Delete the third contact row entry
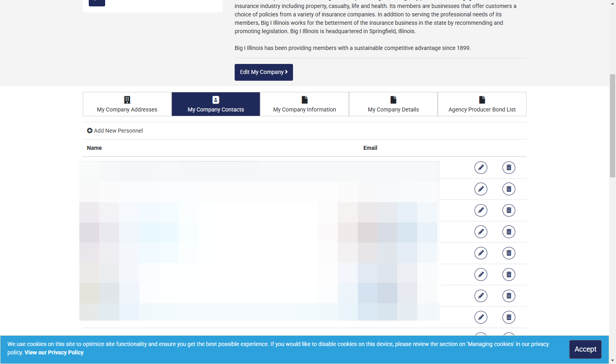Image resolution: width=616 pixels, height=364 pixels. point(509,210)
